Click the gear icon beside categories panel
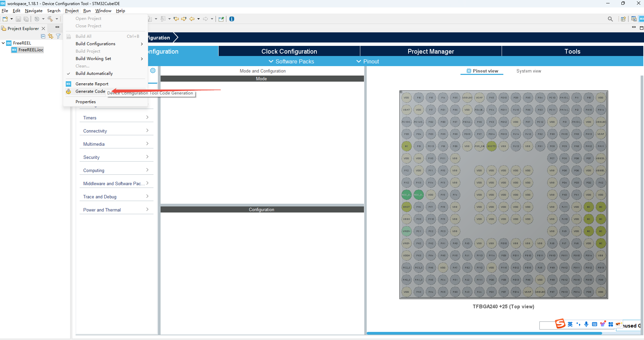Image resolution: width=644 pixels, height=340 pixels. point(153,70)
